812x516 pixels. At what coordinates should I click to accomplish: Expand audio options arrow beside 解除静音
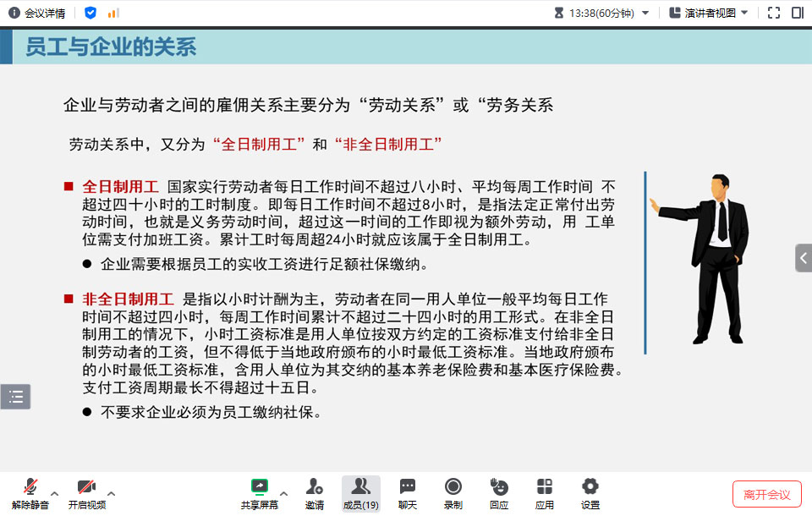point(55,493)
